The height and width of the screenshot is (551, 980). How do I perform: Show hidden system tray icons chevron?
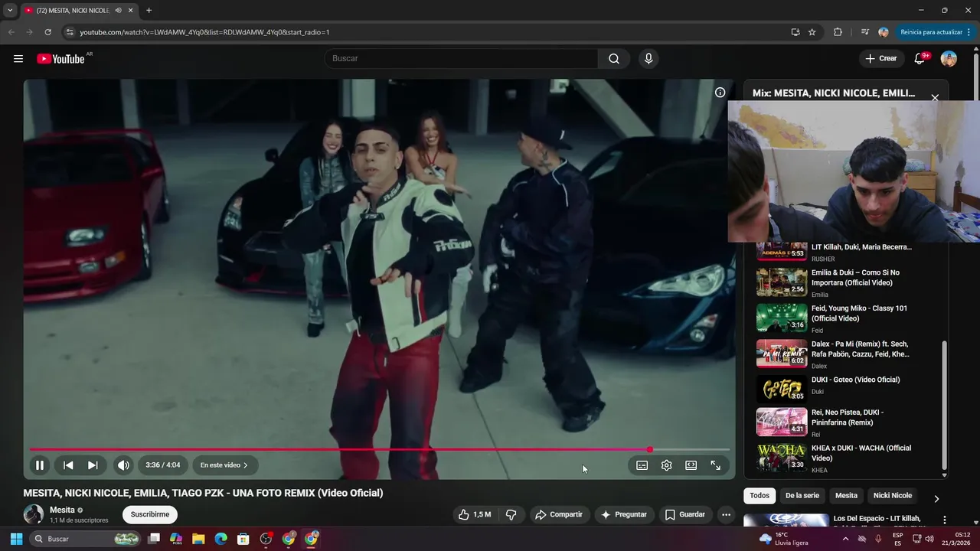pos(845,539)
